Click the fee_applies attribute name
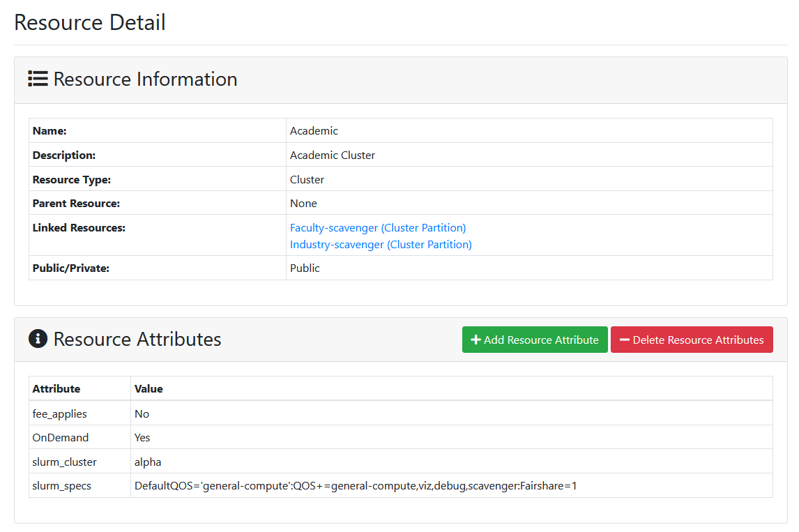Image resolution: width=799 pixels, height=532 pixels. coord(60,414)
